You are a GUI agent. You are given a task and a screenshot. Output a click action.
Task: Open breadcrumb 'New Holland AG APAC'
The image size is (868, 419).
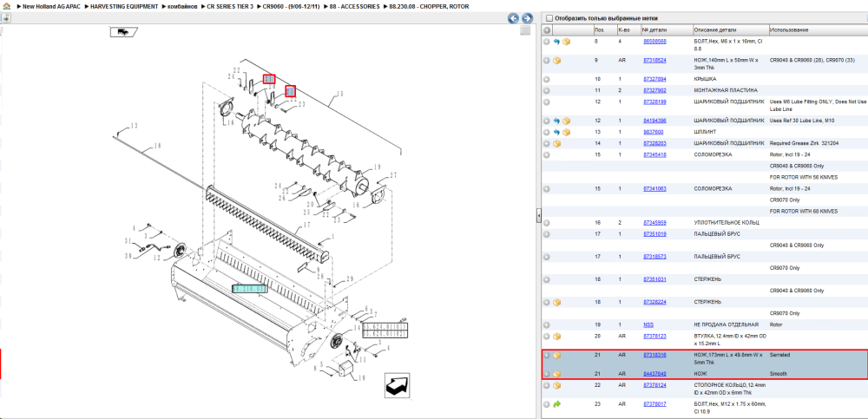[50, 6]
